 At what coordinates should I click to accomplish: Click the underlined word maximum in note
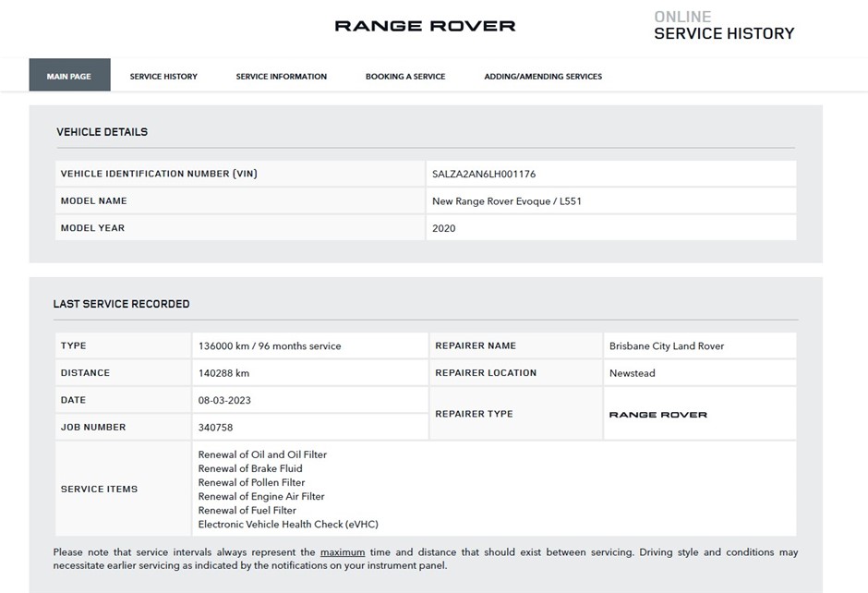[x=342, y=552]
